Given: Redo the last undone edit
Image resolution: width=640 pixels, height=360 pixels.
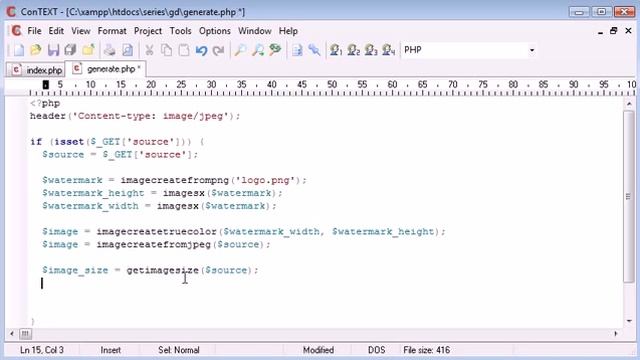Looking at the screenshot, I should point(218,50).
